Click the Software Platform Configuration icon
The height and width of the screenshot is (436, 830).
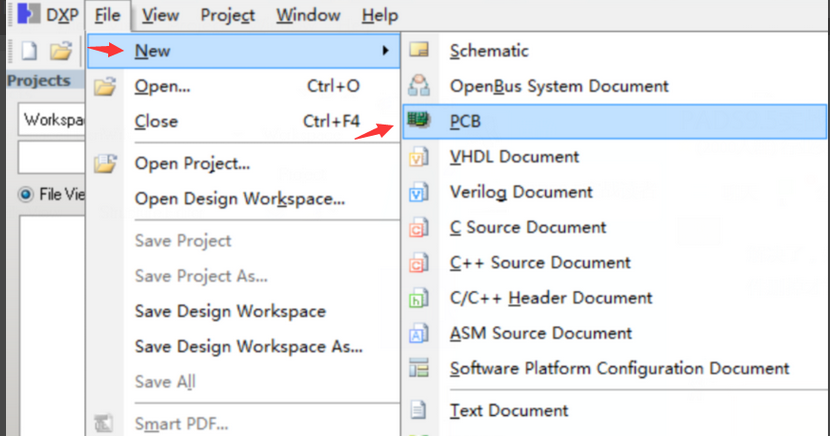coord(419,369)
